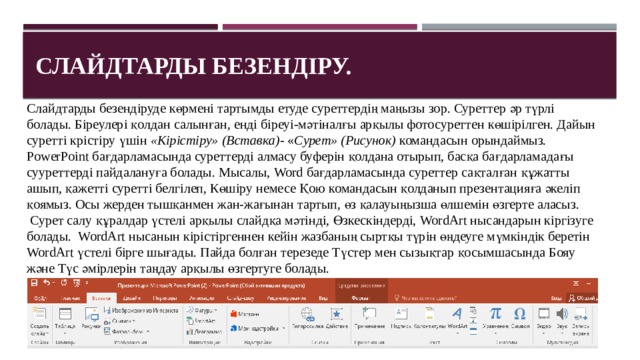Screen dimensions: 640x360
Task: Click the Звук (Audio) speaker icon
Action: coord(562,313)
